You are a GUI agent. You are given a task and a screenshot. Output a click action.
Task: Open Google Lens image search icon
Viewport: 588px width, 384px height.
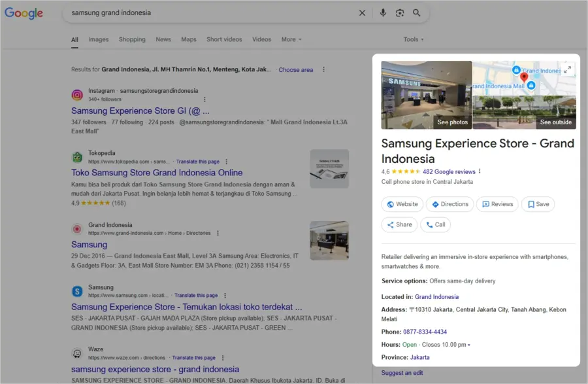pyautogui.click(x=400, y=13)
